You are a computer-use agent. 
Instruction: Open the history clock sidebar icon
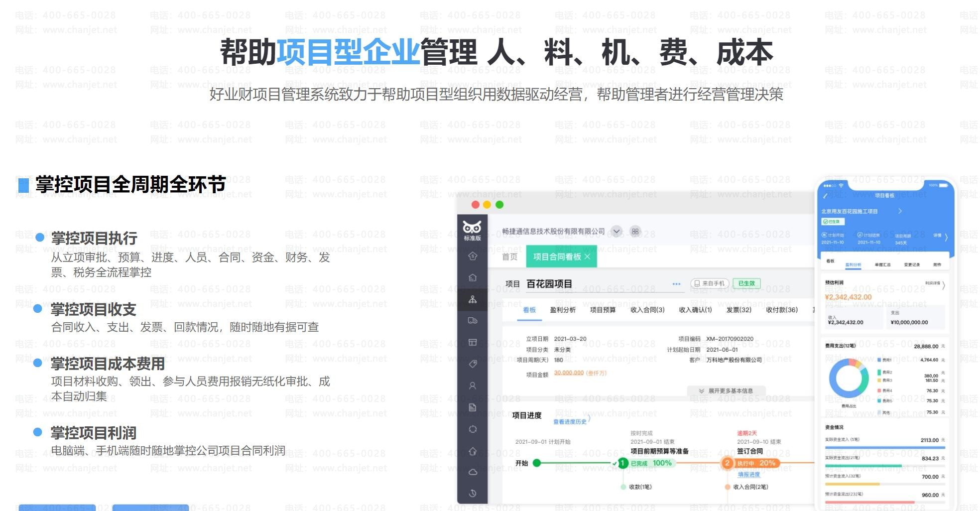[x=473, y=493]
